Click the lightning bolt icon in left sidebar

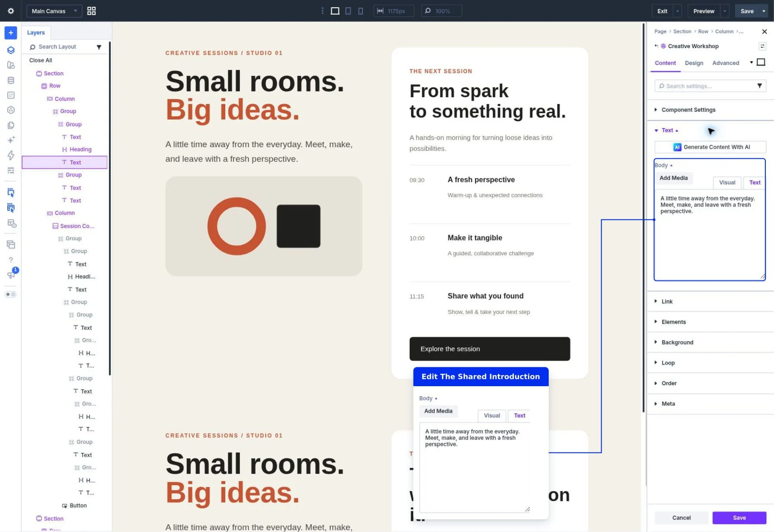11,155
